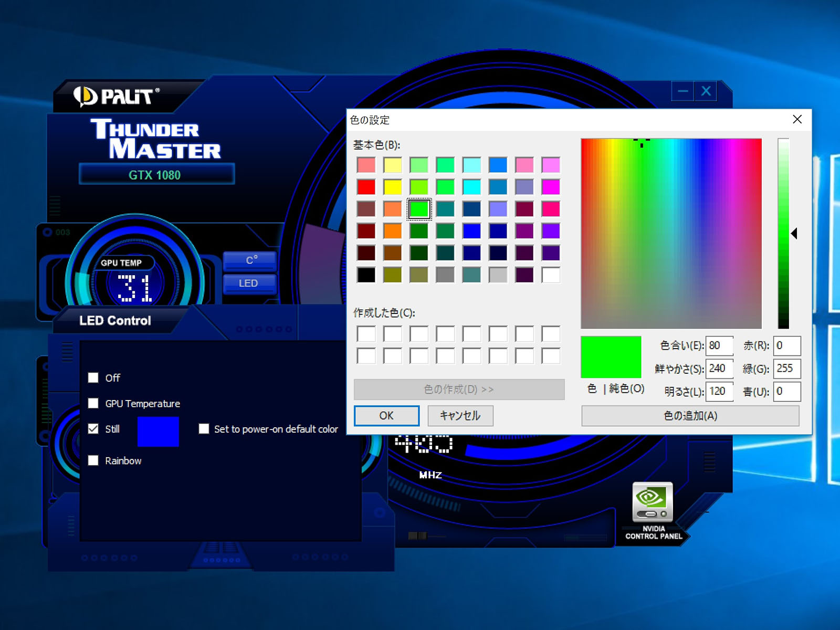
Task: Click the 色の追加(A) button
Action: click(690, 415)
